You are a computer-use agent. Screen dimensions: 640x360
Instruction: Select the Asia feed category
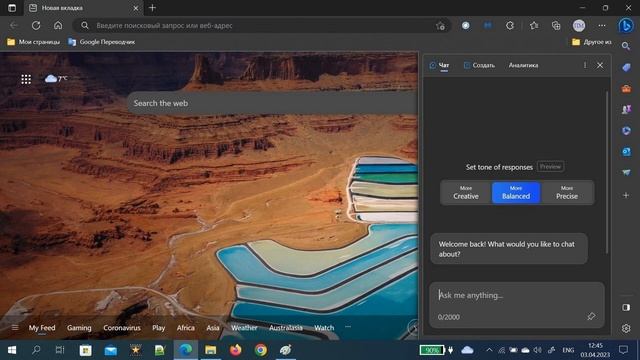213,328
